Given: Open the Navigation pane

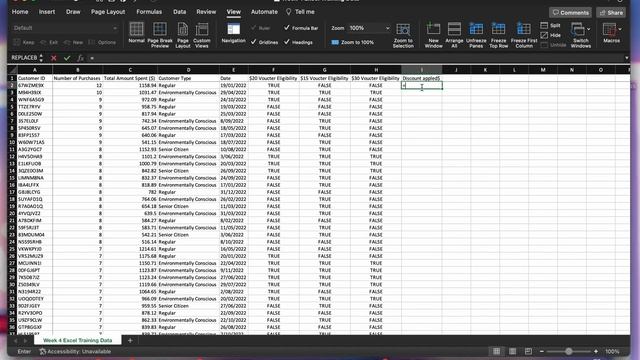Looking at the screenshot, I should click(233, 33).
